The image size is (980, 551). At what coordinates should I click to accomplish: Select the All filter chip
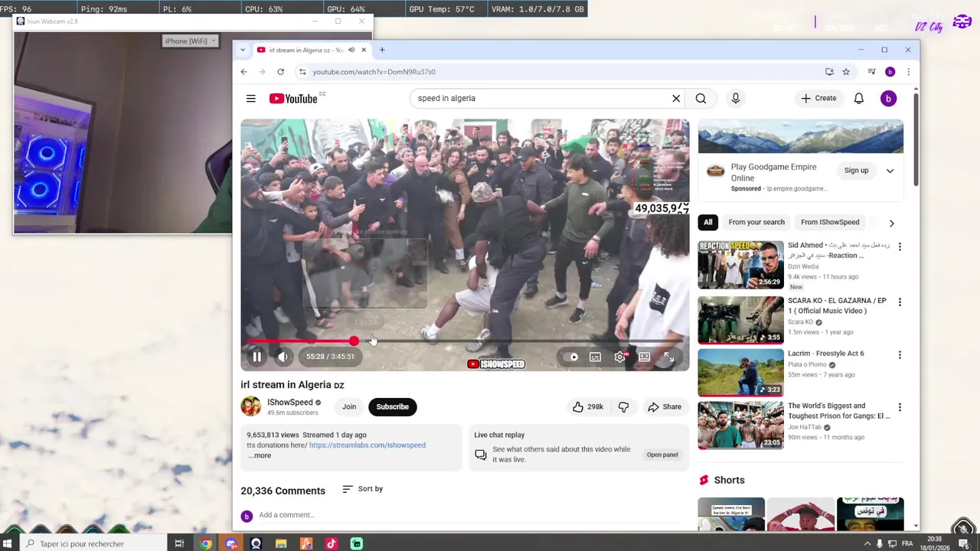pyautogui.click(x=707, y=222)
